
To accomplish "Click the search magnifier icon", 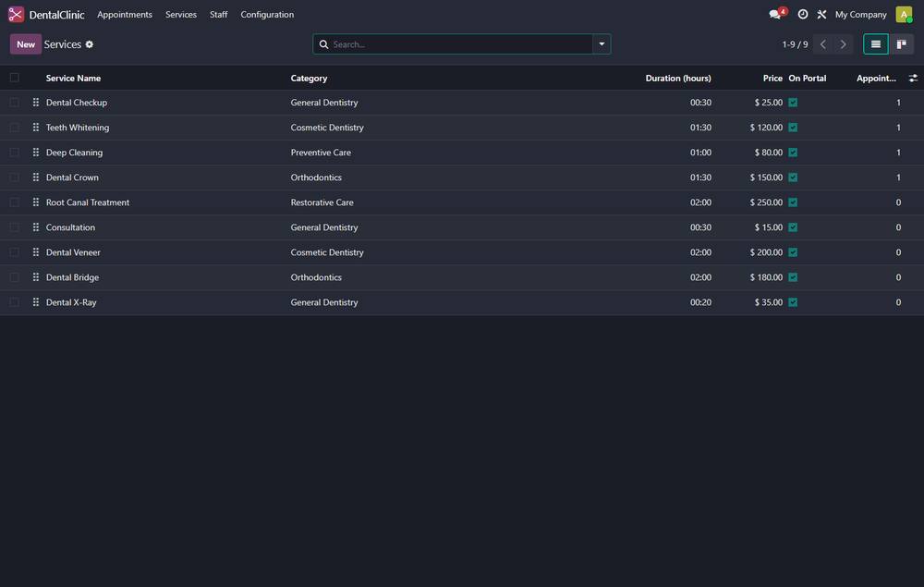I will point(323,44).
